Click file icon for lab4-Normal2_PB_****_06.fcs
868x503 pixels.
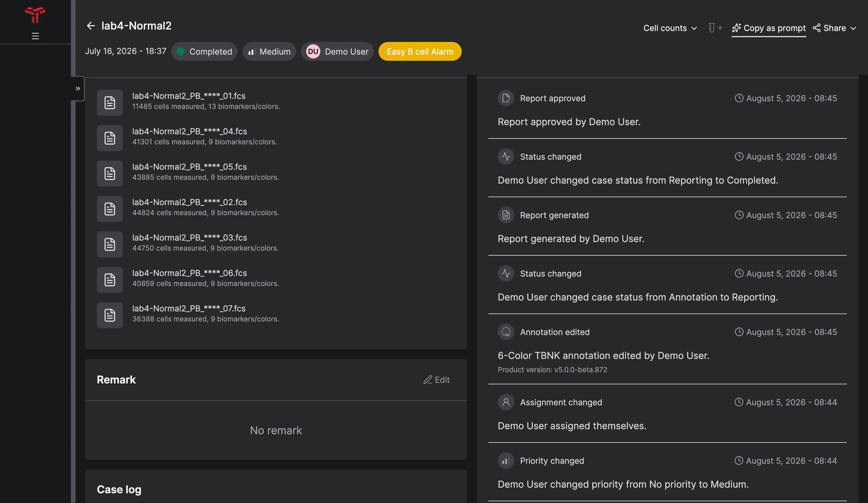110,280
